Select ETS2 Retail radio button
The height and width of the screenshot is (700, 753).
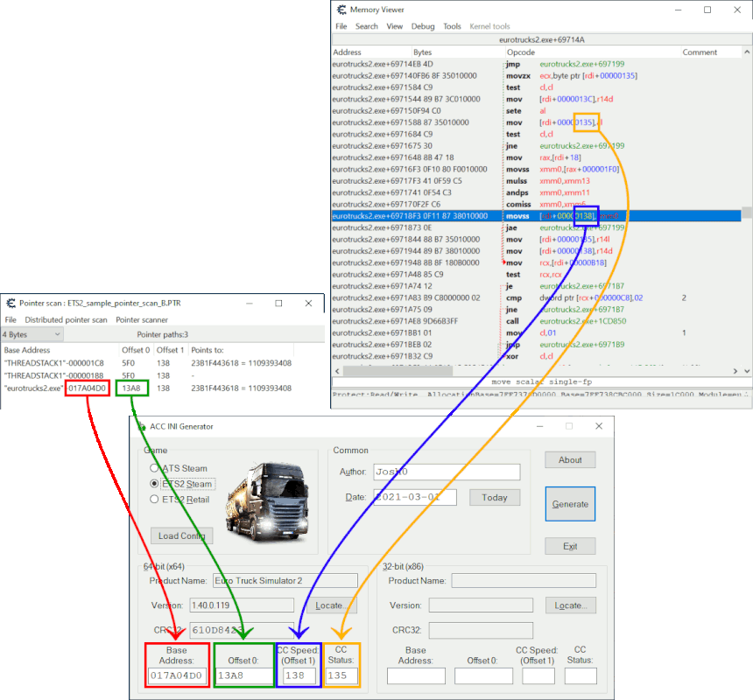coord(154,499)
